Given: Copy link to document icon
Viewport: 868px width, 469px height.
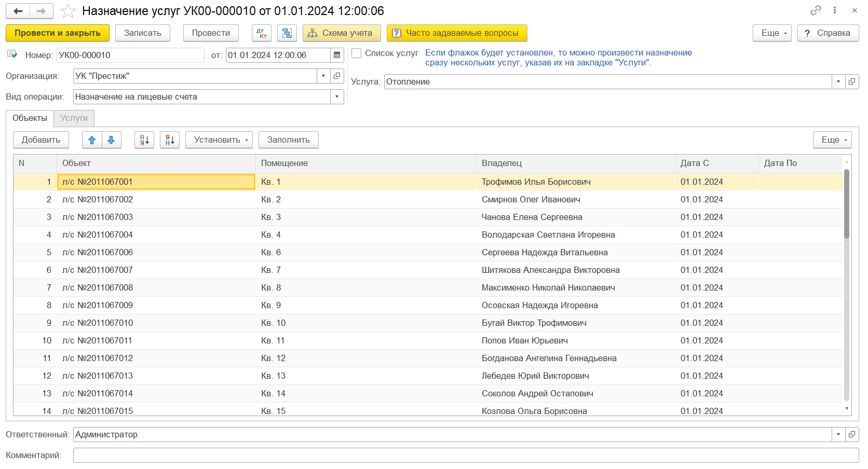Looking at the screenshot, I should (x=816, y=10).
